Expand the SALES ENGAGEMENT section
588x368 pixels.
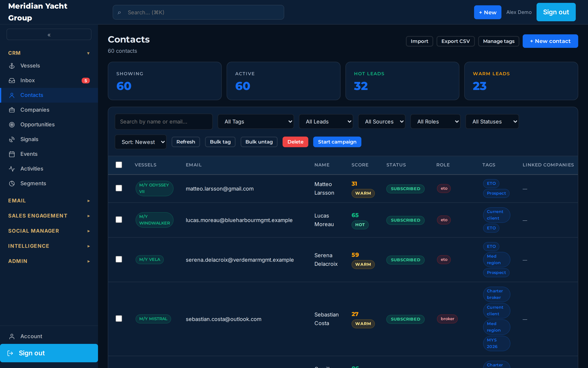pyautogui.click(x=49, y=216)
